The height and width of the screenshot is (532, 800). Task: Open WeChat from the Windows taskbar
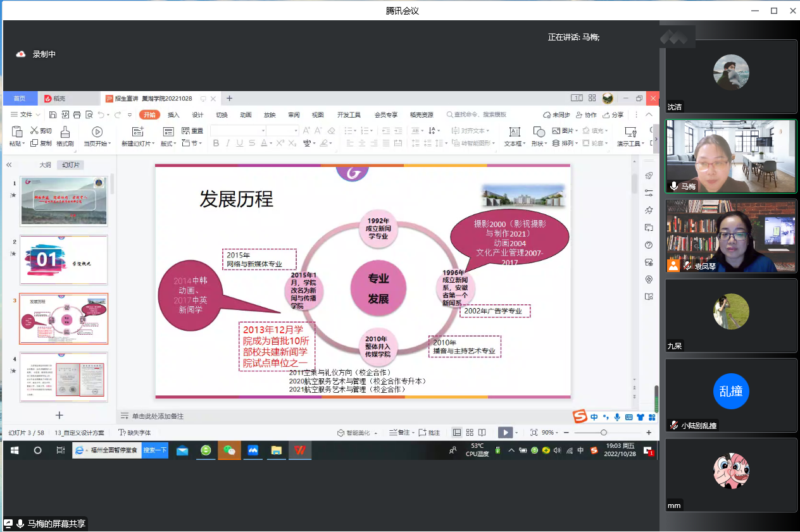pos(229,450)
